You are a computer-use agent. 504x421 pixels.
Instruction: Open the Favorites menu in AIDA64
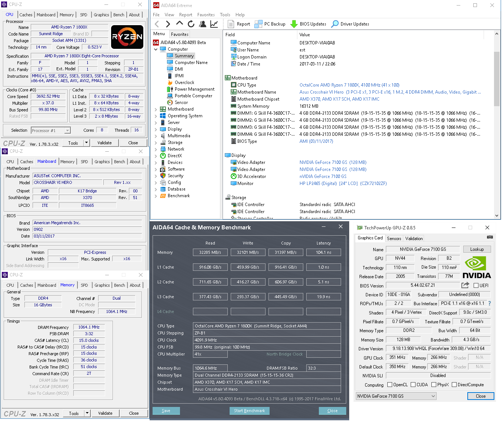[206, 15]
